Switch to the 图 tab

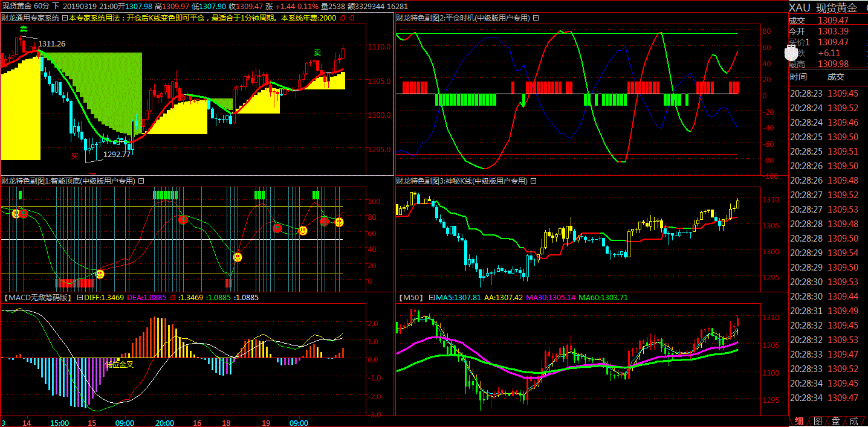(x=817, y=421)
